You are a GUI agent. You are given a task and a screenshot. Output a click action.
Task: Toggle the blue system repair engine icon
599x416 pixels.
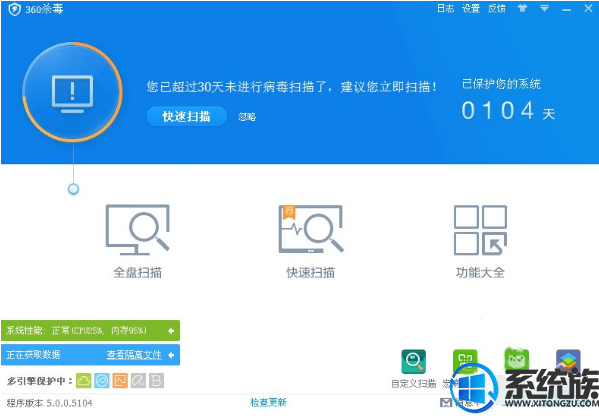(x=102, y=381)
